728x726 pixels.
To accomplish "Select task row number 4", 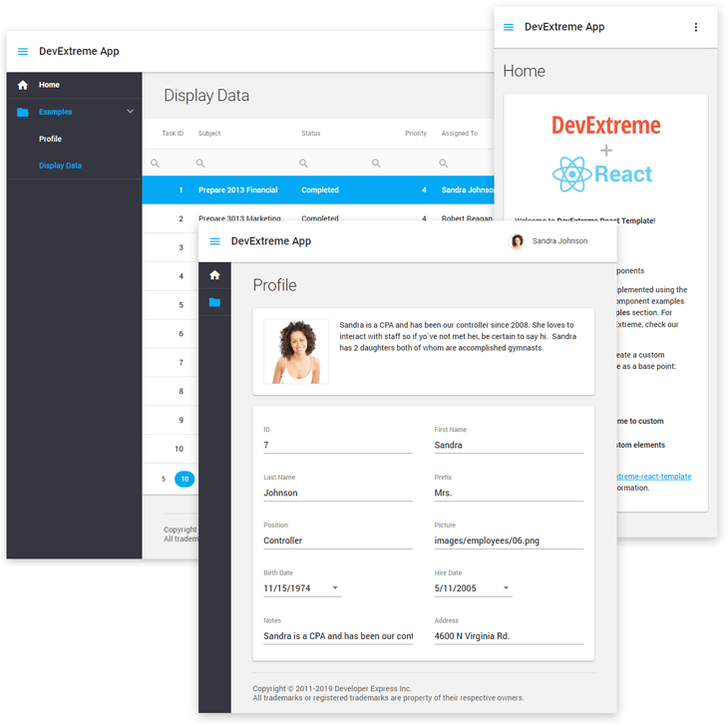I will (x=171, y=276).
